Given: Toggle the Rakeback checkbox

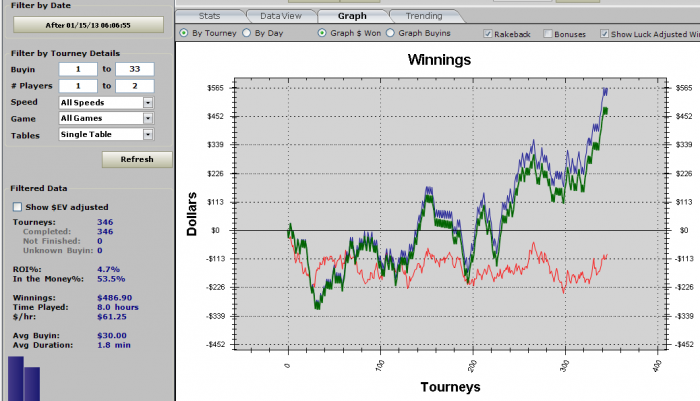Looking at the screenshot, I should pyautogui.click(x=488, y=34).
